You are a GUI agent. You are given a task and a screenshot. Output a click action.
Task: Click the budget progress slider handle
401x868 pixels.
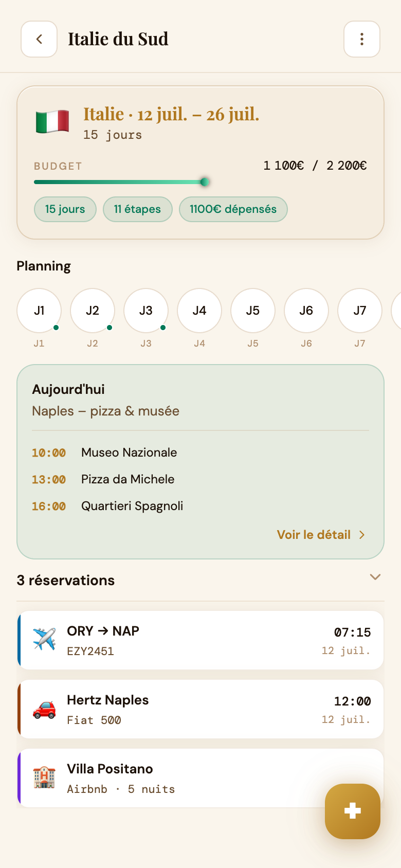(x=205, y=182)
